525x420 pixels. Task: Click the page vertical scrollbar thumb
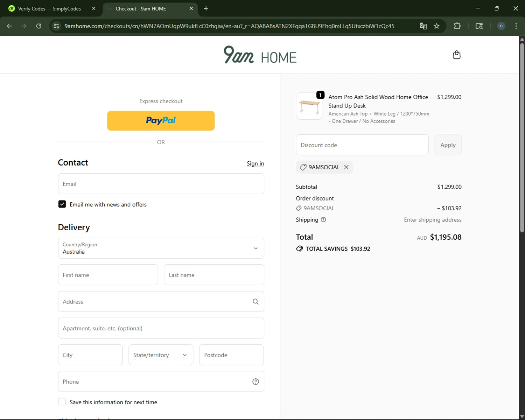522,138
